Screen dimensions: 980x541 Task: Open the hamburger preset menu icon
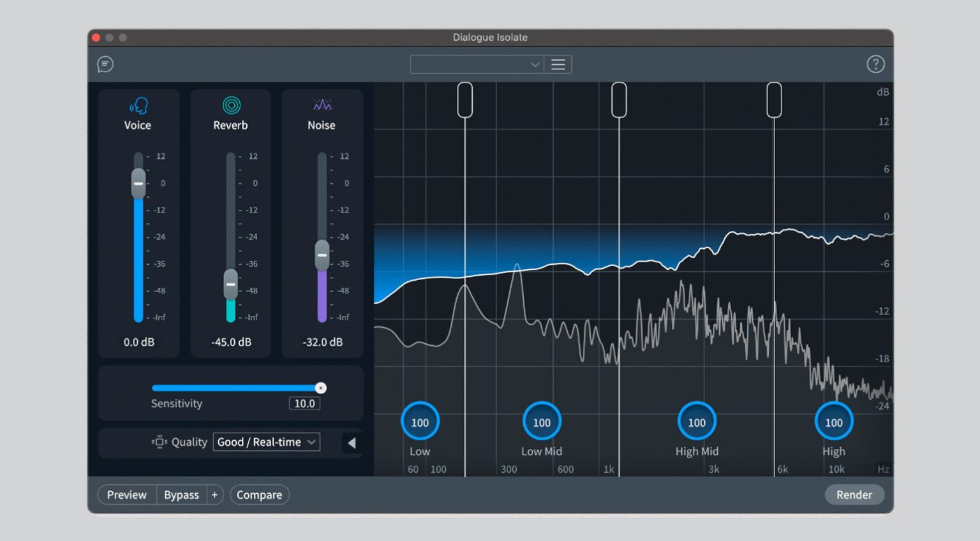coord(558,64)
